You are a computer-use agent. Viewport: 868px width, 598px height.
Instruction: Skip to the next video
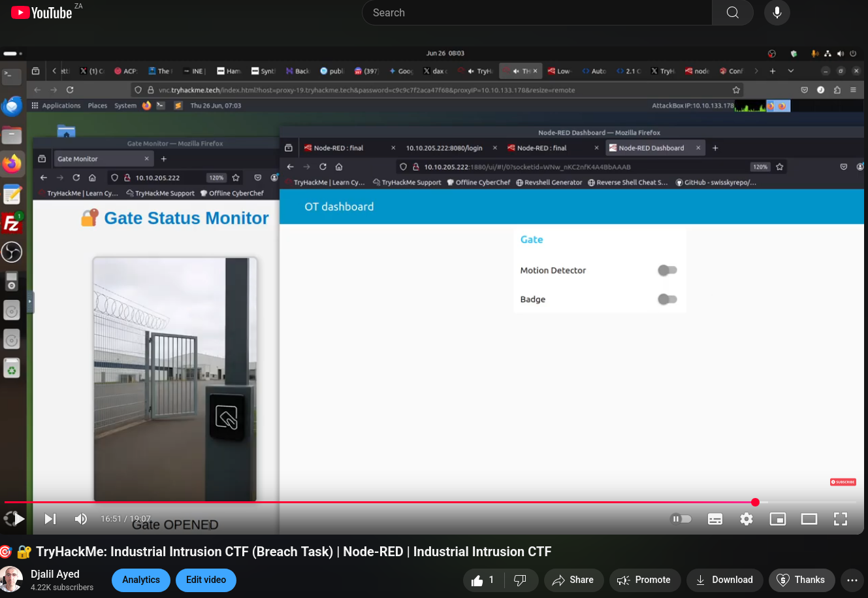[x=50, y=519]
